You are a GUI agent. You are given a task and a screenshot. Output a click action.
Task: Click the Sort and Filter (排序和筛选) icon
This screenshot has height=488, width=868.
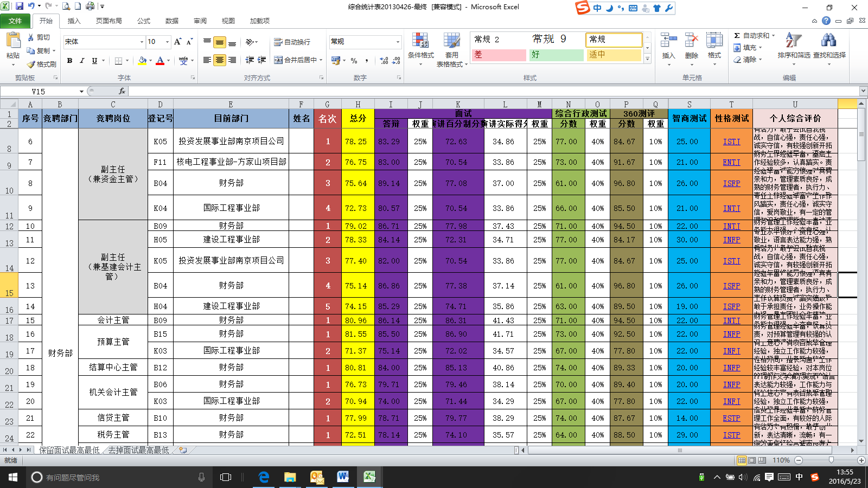[x=793, y=46]
